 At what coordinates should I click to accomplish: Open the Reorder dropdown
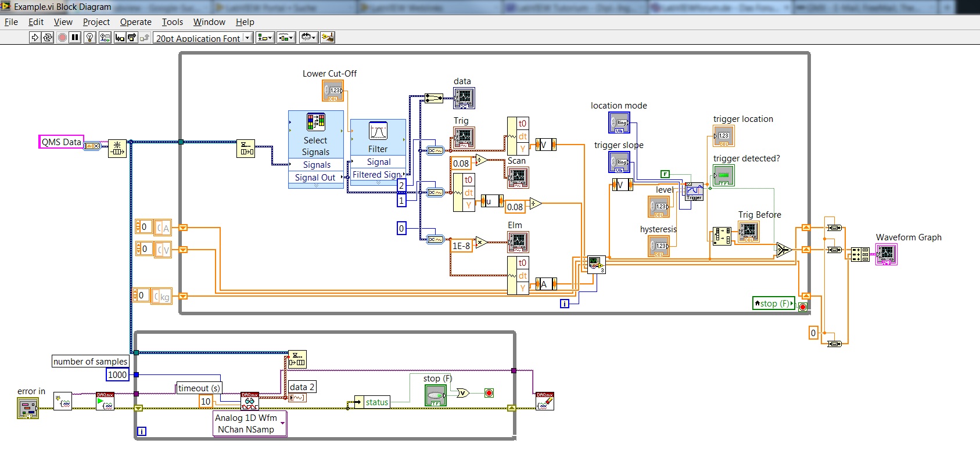click(x=308, y=37)
